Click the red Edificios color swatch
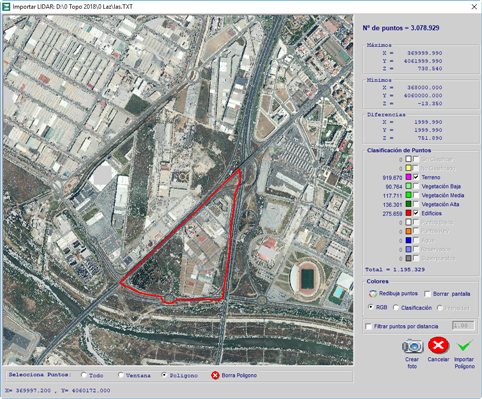482x399 pixels. (408, 213)
